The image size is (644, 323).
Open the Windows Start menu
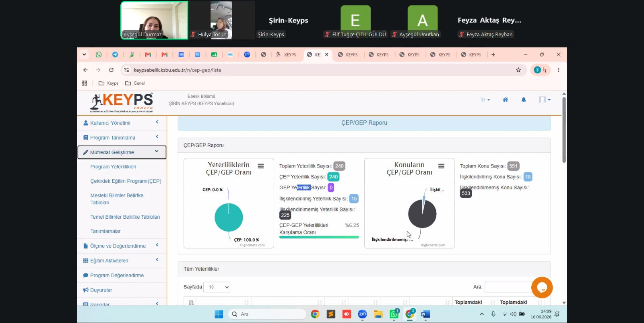click(219, 314)
